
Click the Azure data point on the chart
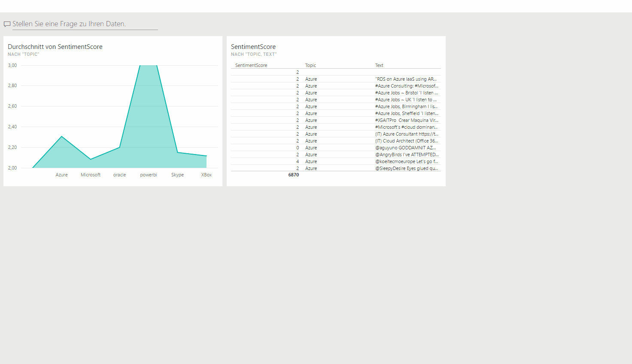[x=62, y=136]
